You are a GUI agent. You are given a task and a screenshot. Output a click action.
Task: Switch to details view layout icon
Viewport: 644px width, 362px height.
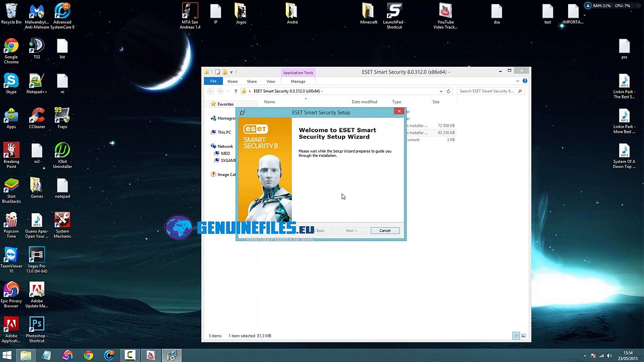[516, 335]
